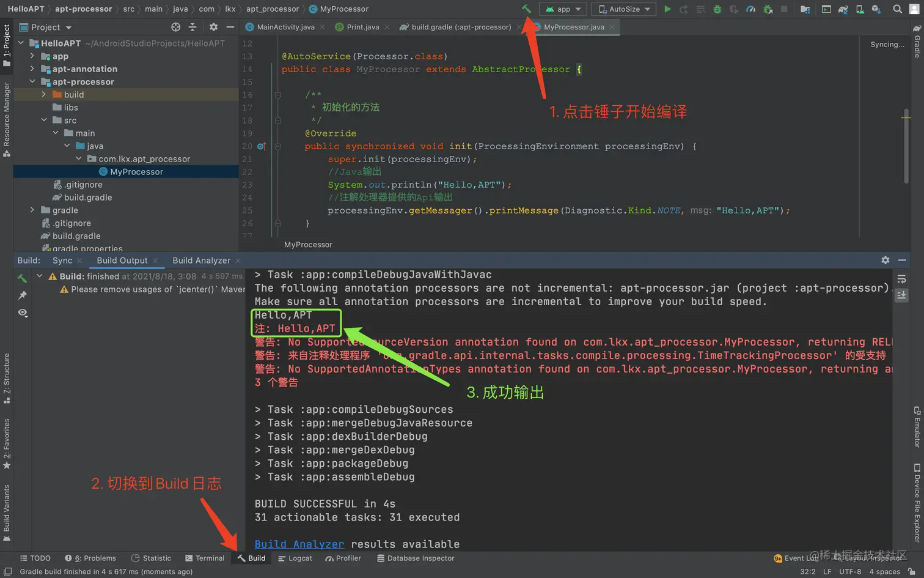Open the Terminal tool window button

[x=205, y=558]
